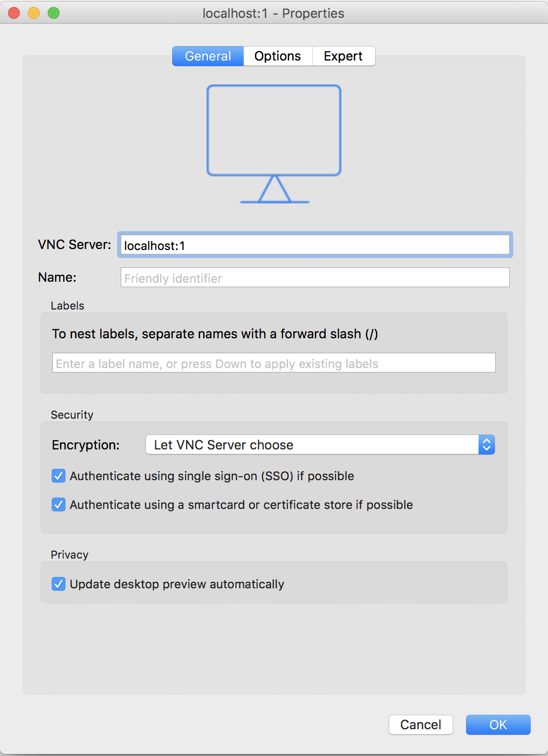Image resolution: width=548 pixels, height=756 pixels.
Task: Click the SSO authentication option label
Action: [x=212, y=476]
